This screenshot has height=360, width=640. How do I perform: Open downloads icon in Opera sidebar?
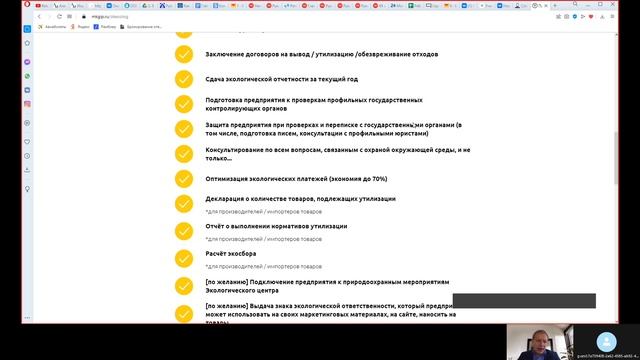click(27, 170)
